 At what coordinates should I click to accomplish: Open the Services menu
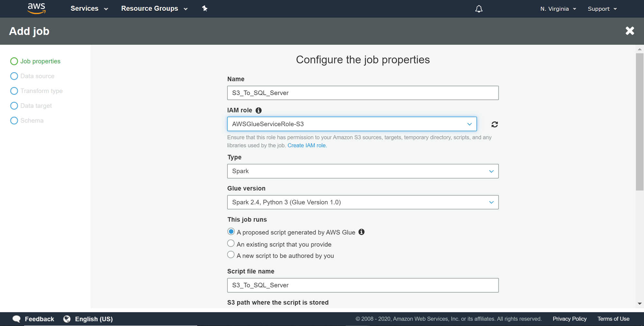pos(89,9)
